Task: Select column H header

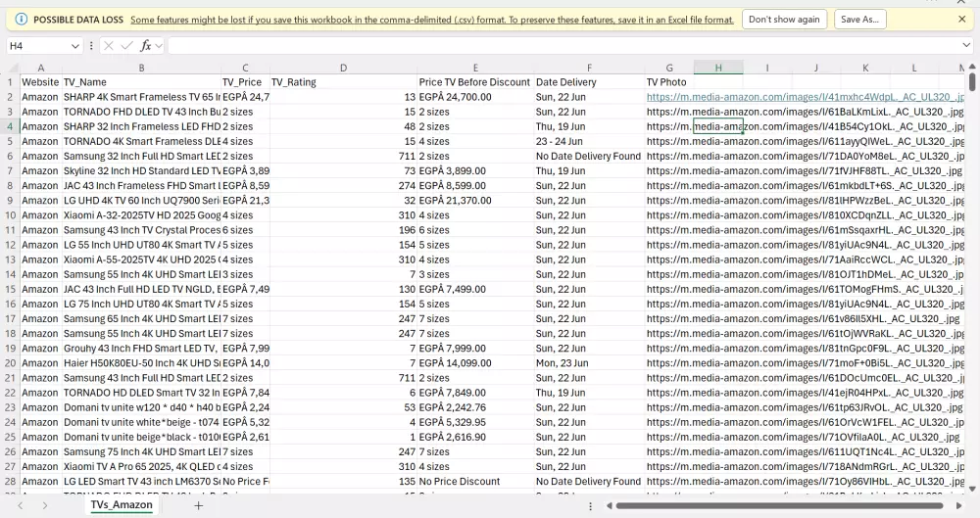Action: [x=718, y=68]
